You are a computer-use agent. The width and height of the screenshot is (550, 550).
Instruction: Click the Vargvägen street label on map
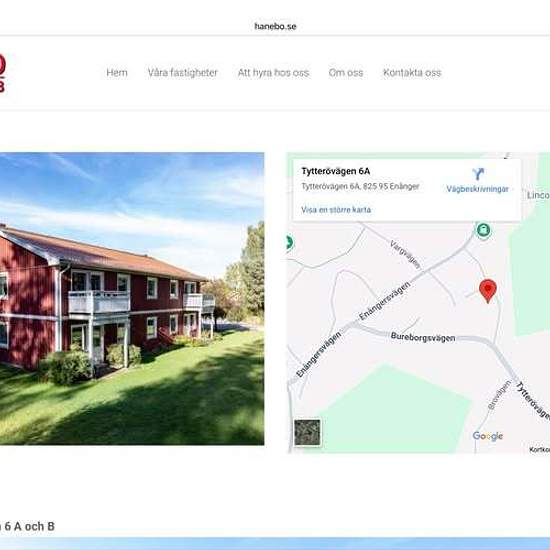click(x=405, y=255)
